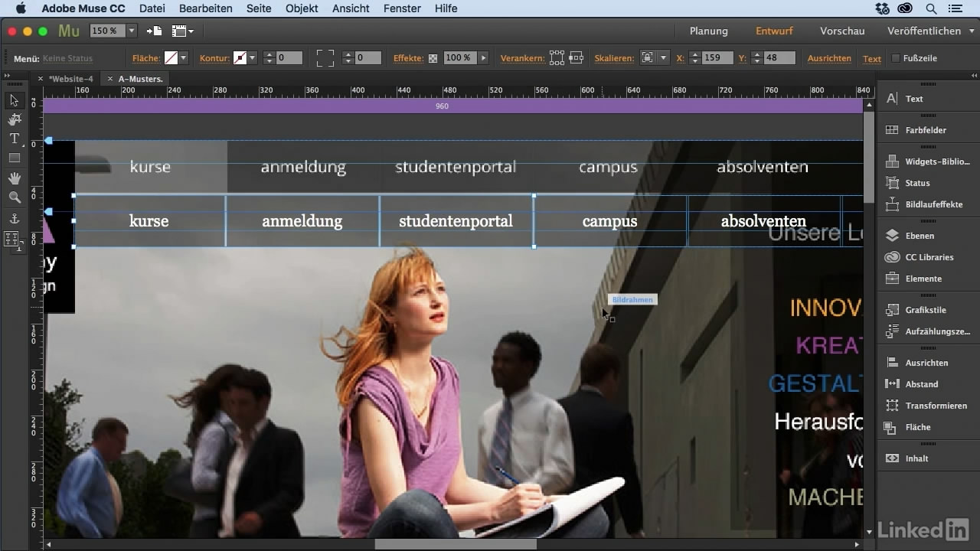
Task: Select the Zoom magnifier tool
Action: (x=14, y=197)
